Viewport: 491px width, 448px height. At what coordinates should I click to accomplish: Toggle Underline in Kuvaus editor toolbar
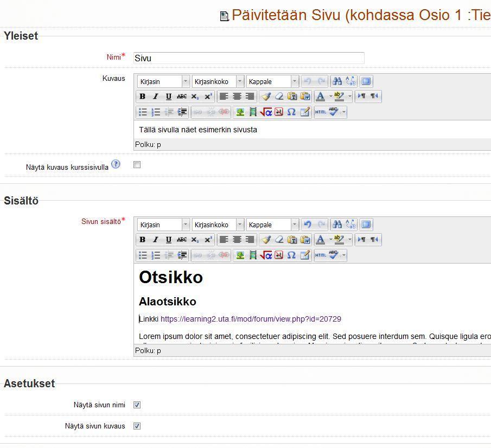[169, 97]
